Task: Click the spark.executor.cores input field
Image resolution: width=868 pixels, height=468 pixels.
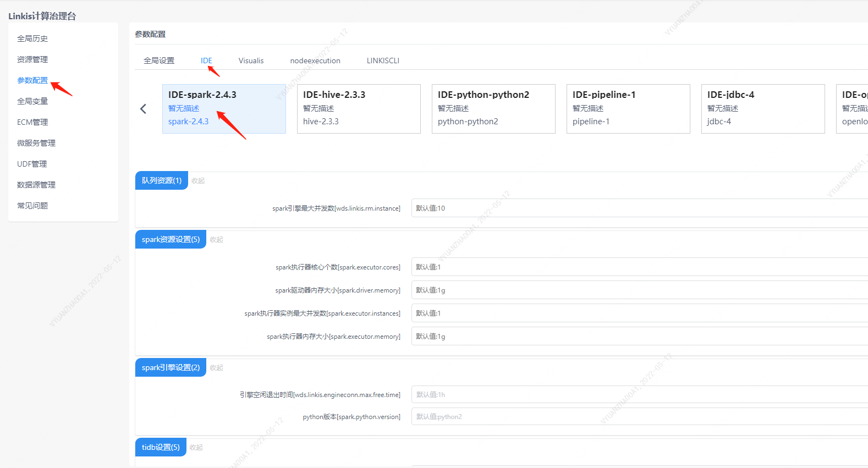Action: (638, 267)
